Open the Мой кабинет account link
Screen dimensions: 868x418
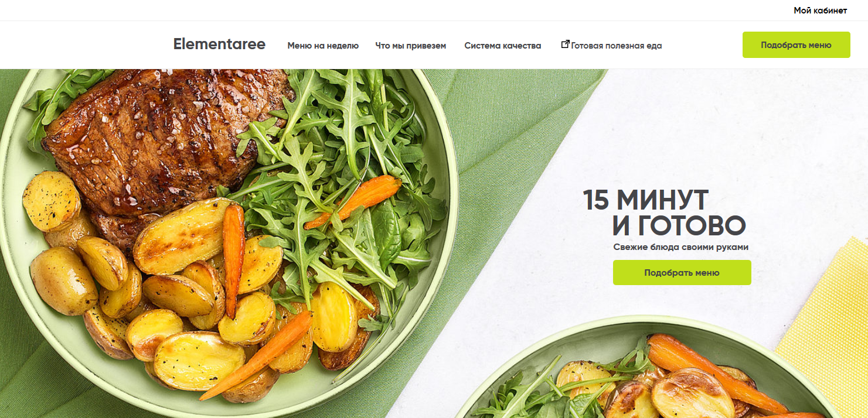pos(820,11)
